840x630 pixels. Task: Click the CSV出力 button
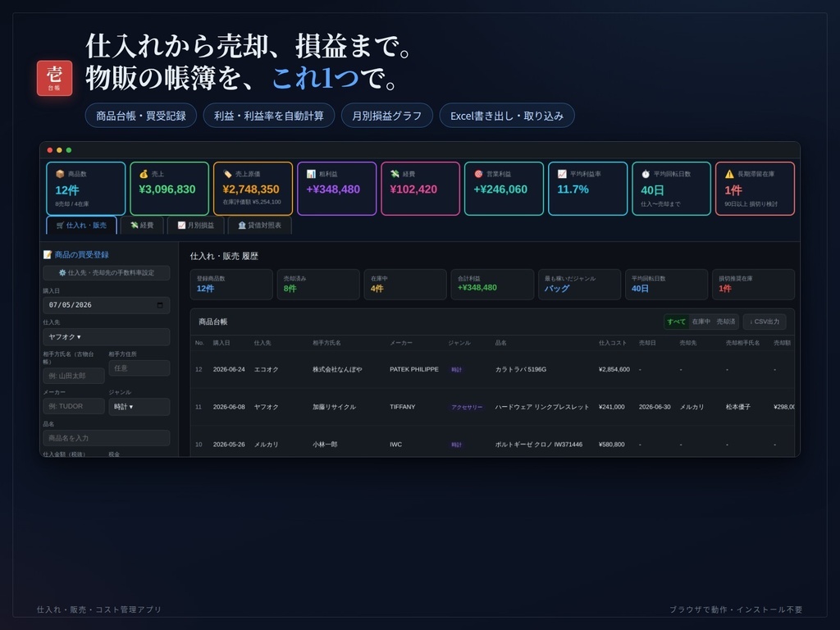pos(765,322)
